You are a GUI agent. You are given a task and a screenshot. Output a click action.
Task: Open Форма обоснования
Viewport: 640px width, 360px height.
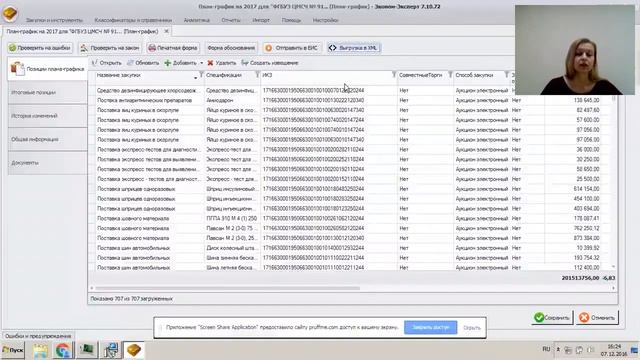click(x=231, y=48)
